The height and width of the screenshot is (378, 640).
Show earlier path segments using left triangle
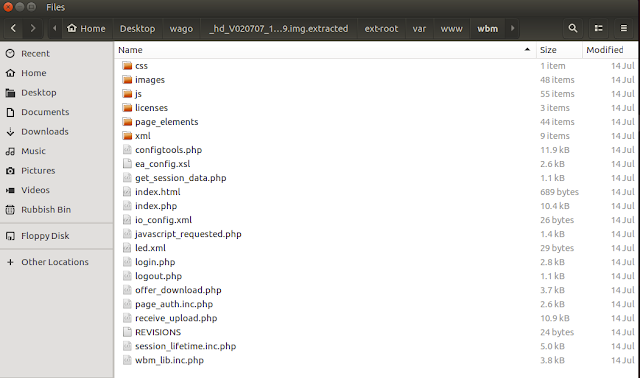[x=55, y=28]
